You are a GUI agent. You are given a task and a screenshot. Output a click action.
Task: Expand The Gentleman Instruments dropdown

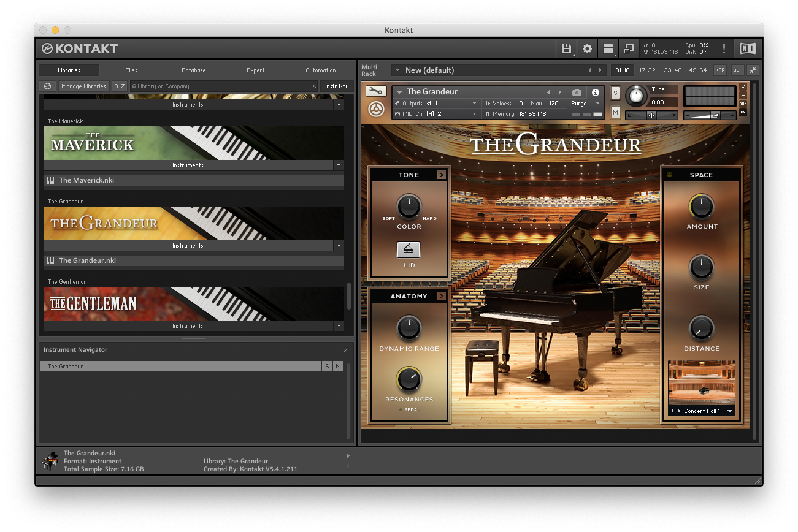tap(339, 326)
